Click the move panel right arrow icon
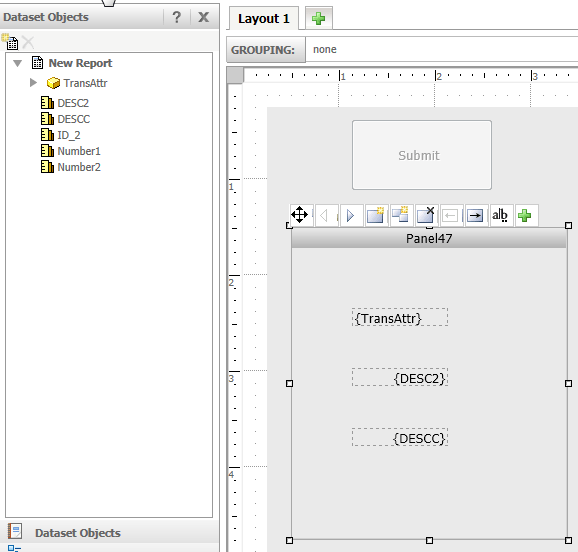The height and width of the screenshot is (552, 578). tap(476, 215)
